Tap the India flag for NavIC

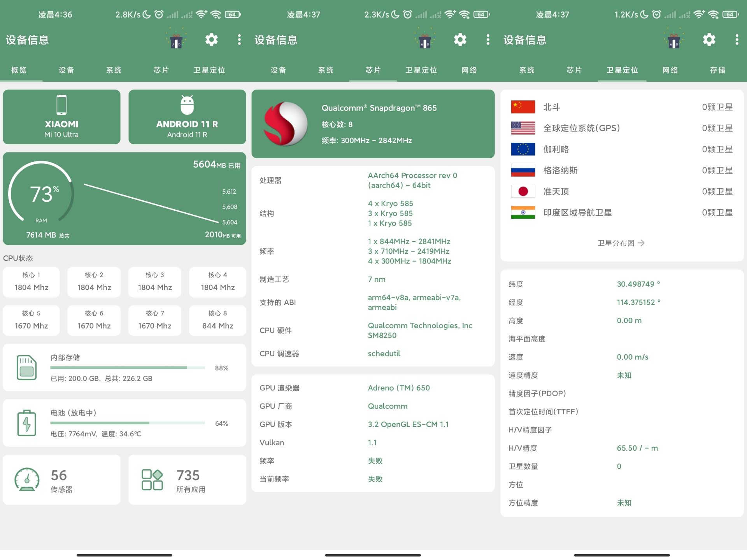click(x=523, y=212)
